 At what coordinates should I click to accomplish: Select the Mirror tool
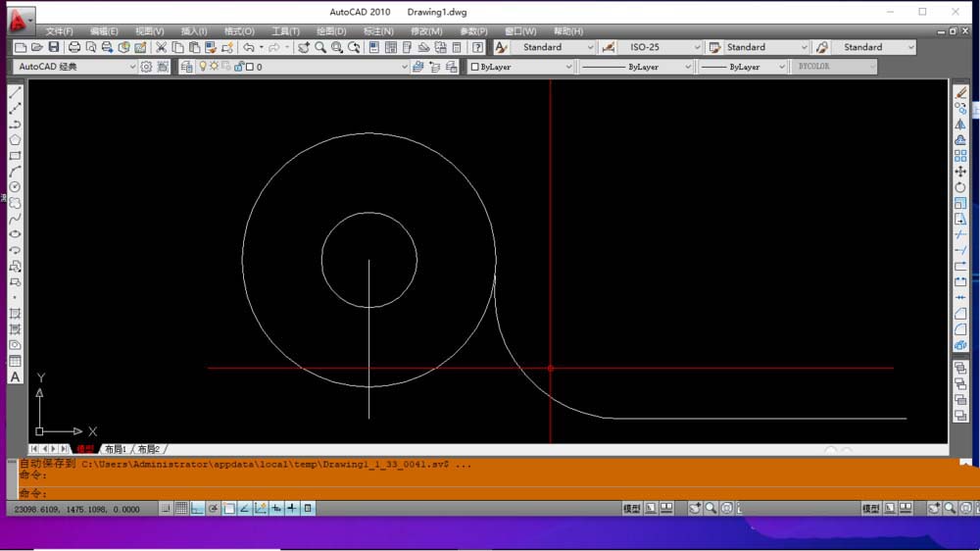(960, 124)
